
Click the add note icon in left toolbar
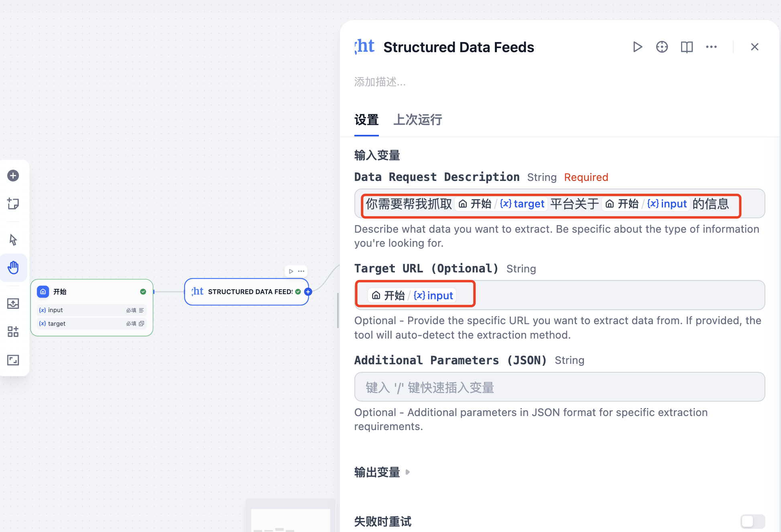[13, 204]
